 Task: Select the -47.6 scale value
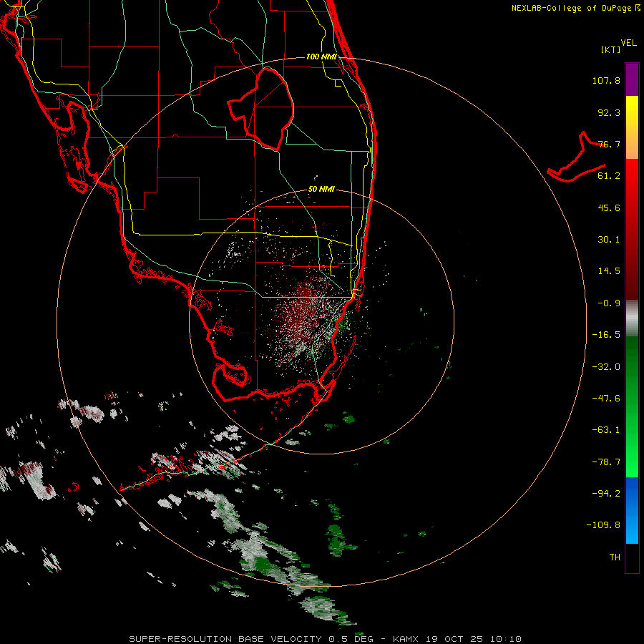pos(606,399)
